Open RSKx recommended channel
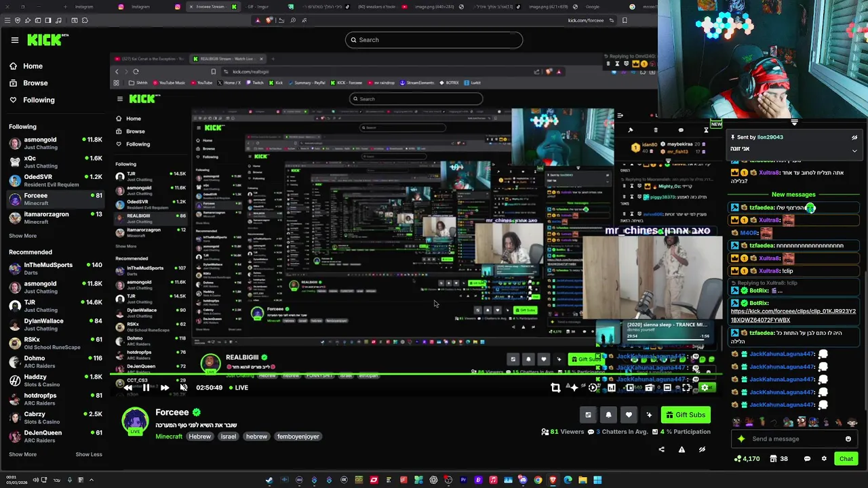The image size is (868, 488). [54, 343]
